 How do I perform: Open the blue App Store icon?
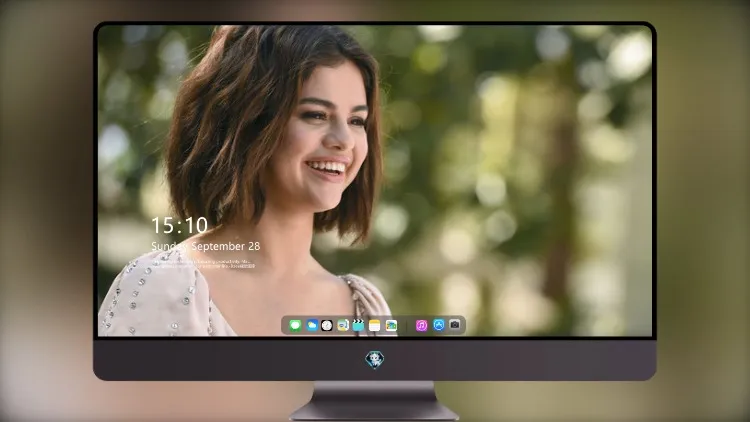point(439,325)
